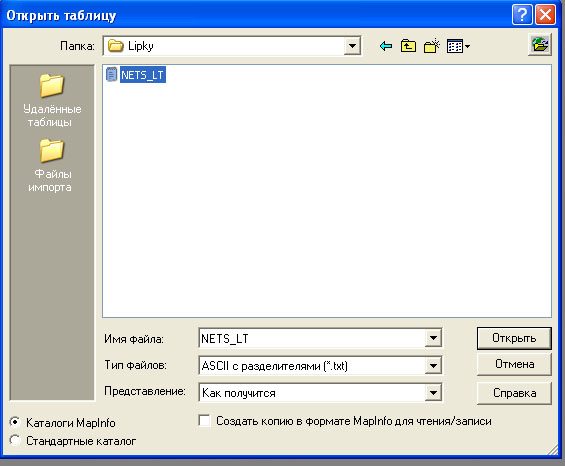Open the Файлы импорта folder shortcut
565x466 pixels.
[50, 165]
